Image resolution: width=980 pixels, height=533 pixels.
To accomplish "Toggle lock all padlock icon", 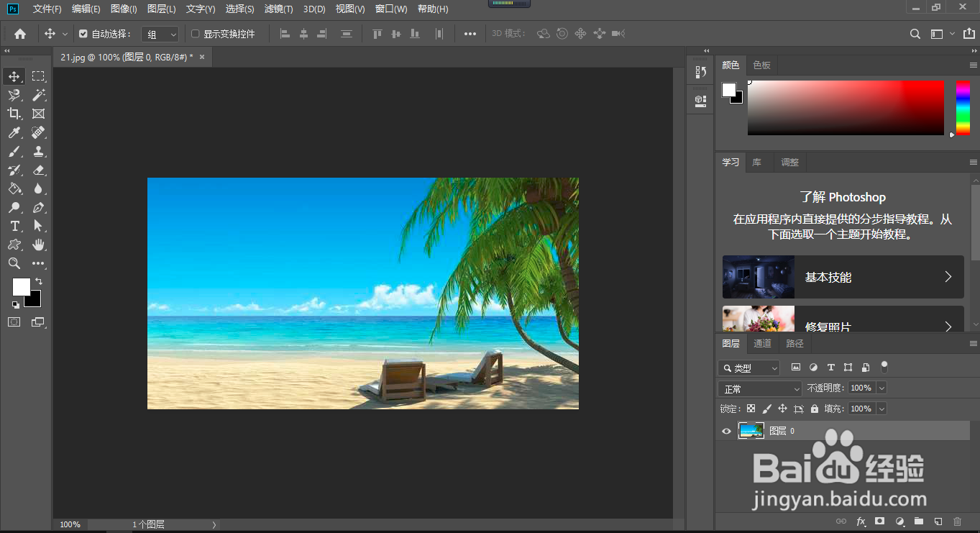I will [x=814, y=409].
